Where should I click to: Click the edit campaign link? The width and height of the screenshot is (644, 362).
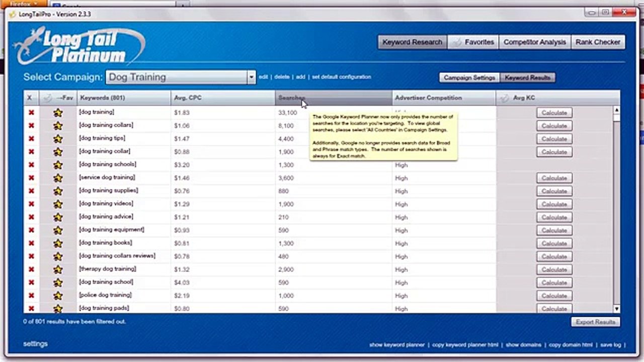[263, 77]
